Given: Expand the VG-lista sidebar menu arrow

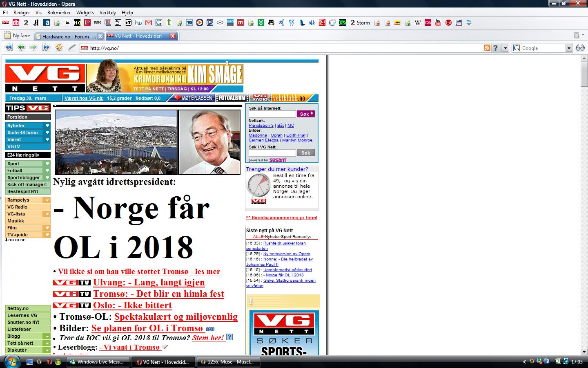Looking at the screenshot, I should point(47,214).
